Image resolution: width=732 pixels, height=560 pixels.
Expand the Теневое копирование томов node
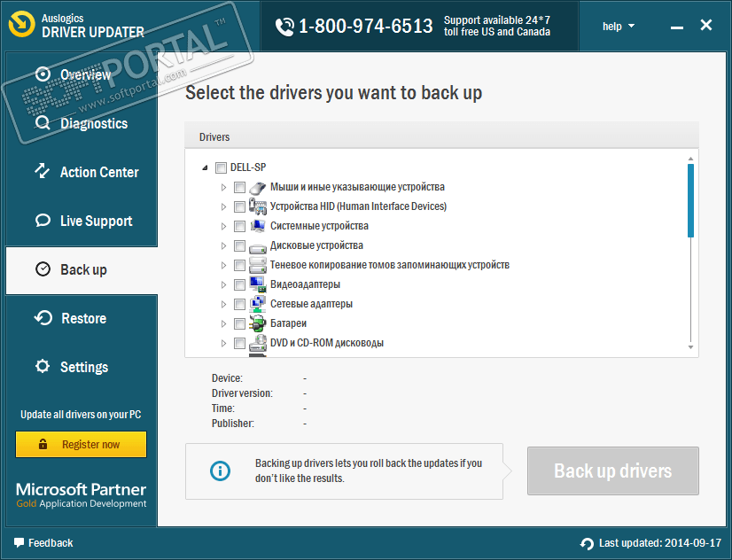[x=223, y=265]
